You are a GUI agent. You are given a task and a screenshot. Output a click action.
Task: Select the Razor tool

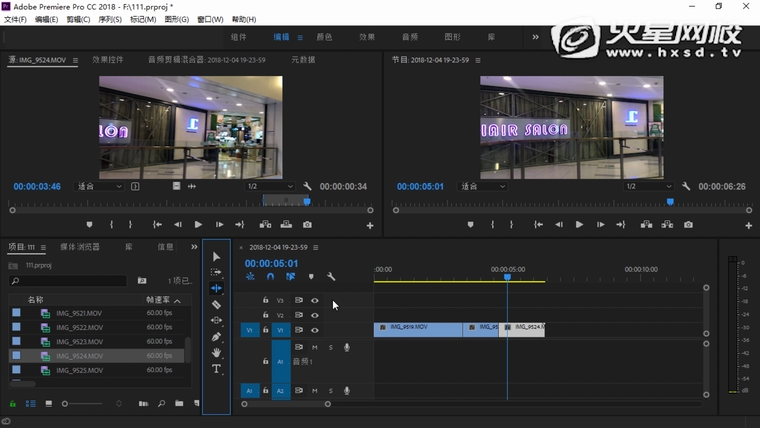point(216,304)
